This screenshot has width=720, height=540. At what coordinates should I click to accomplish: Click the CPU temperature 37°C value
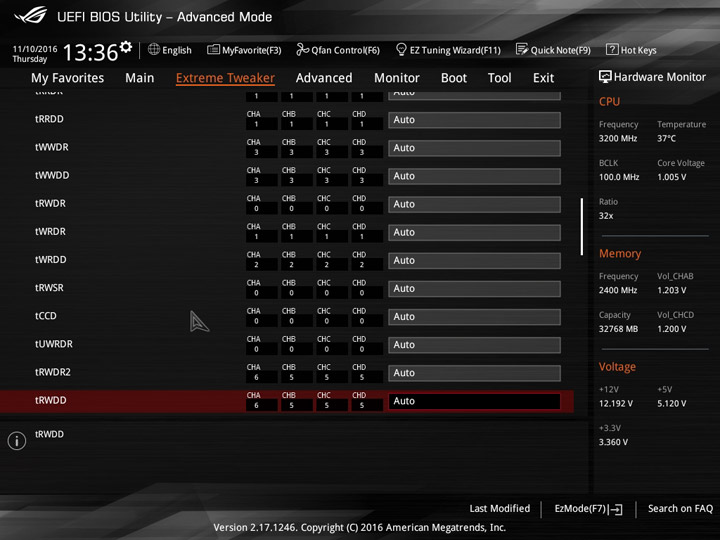click(666, 138)
